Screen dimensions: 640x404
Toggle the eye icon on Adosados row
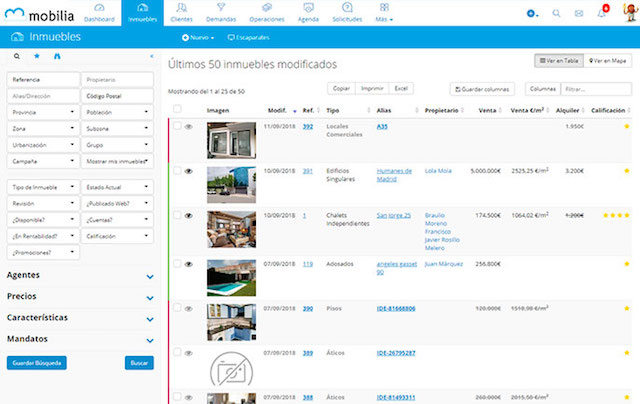(x=189, y=264)
